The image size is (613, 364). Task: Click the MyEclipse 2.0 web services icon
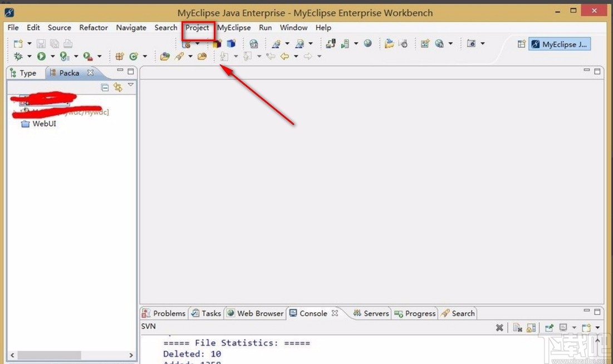click(x=254, y=43)
